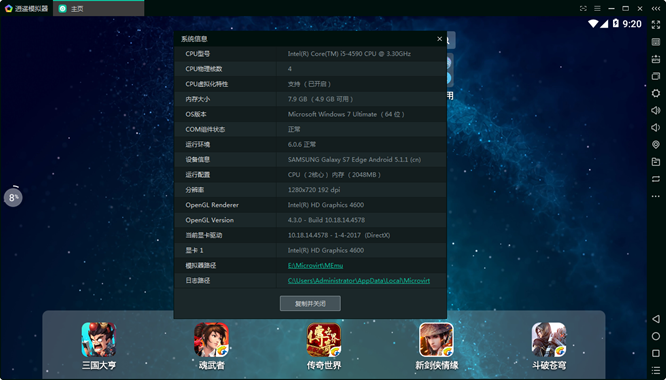Screen dimensions: 666x380
Task: Click the 9:20 clock in status bar
Action: pos(632,24)
